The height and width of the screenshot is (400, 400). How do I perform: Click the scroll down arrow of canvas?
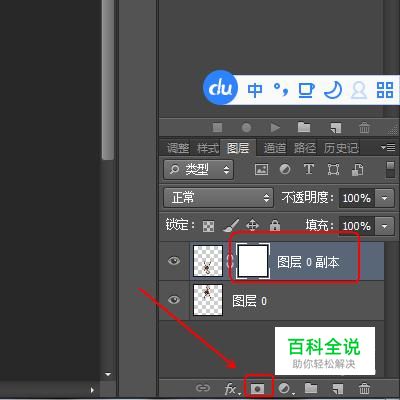108,374
